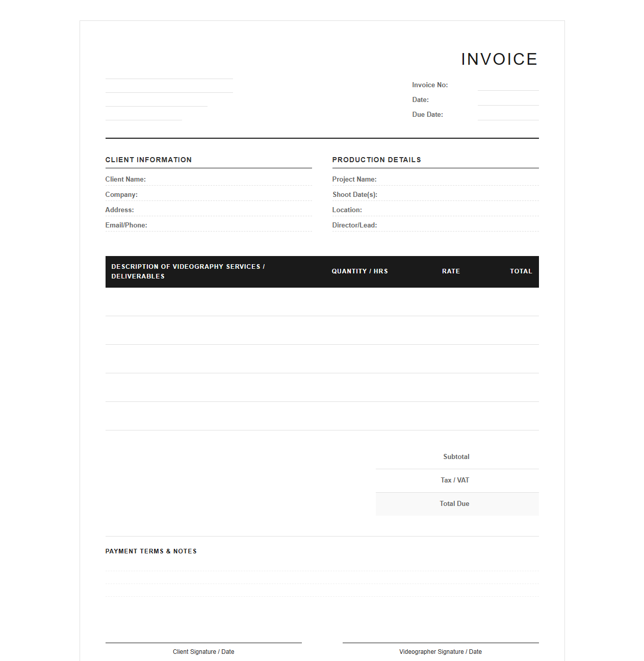Click the Project Name field
644x661 pixels.
click(435, 179)
